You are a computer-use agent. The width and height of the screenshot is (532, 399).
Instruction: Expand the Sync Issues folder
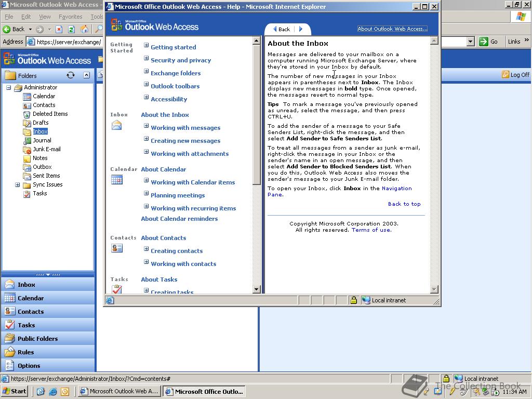pyautogui.click(x=17, y=184)
